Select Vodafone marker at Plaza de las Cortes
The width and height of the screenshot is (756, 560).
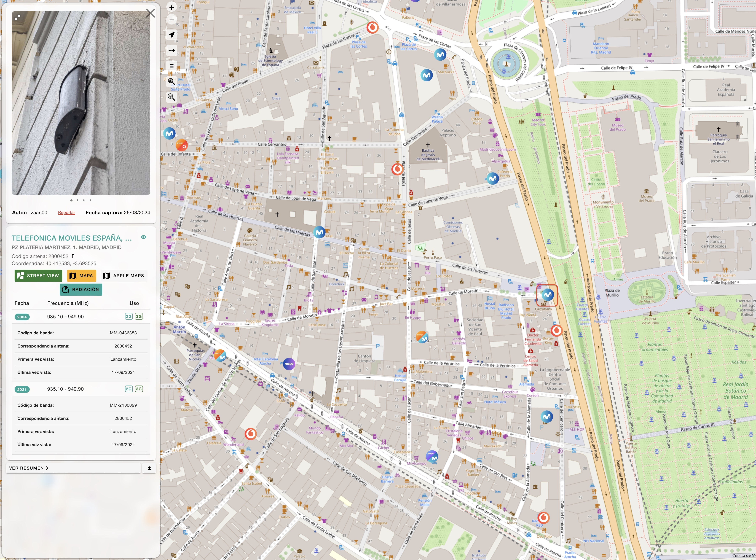[372, 27]
